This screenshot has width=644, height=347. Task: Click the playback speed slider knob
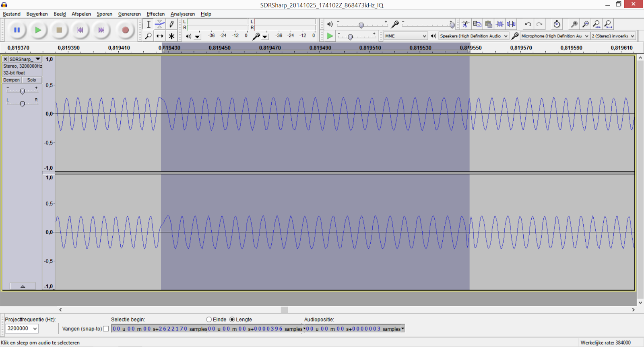pyautogui.click(x=350, y=37)
